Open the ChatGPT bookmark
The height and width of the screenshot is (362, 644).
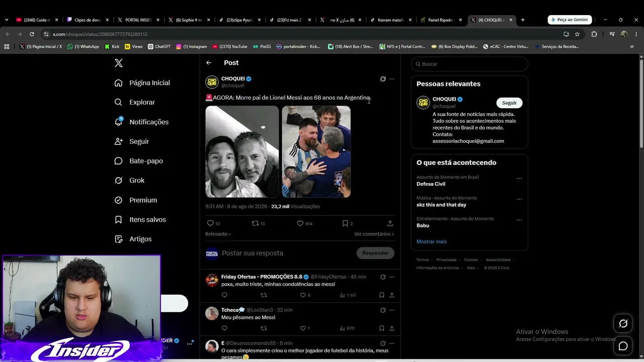click(x=159, y=47)
